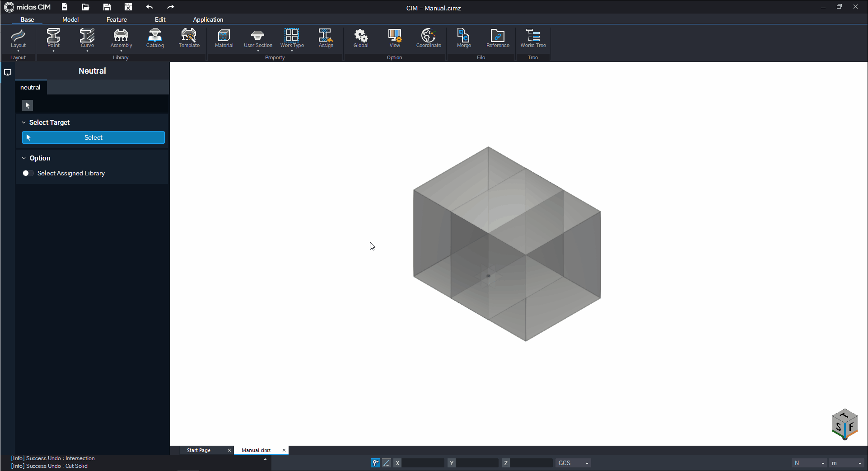This screenshot has height=471, width=868.
Task: Open View options
Action: [x=395, y=38]
